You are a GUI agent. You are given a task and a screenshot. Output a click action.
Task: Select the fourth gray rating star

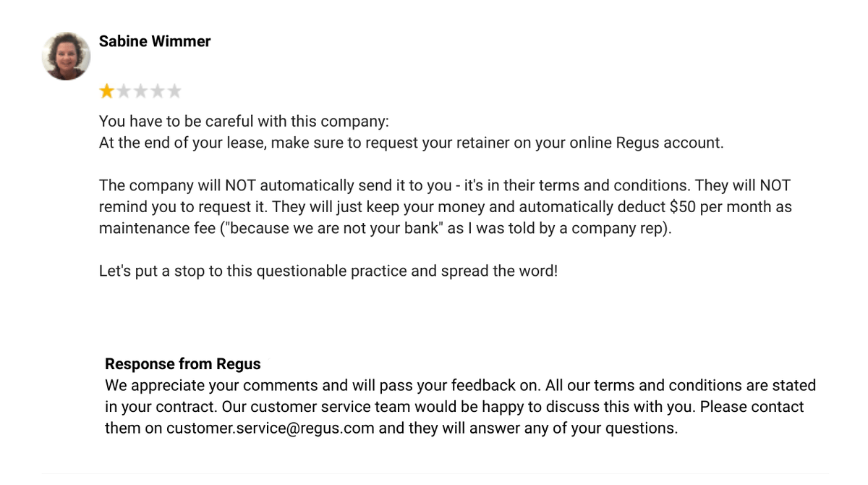coord(157,91)
